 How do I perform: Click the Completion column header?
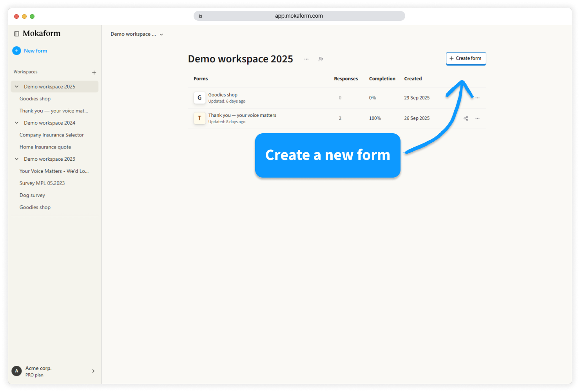coord(382,79)
